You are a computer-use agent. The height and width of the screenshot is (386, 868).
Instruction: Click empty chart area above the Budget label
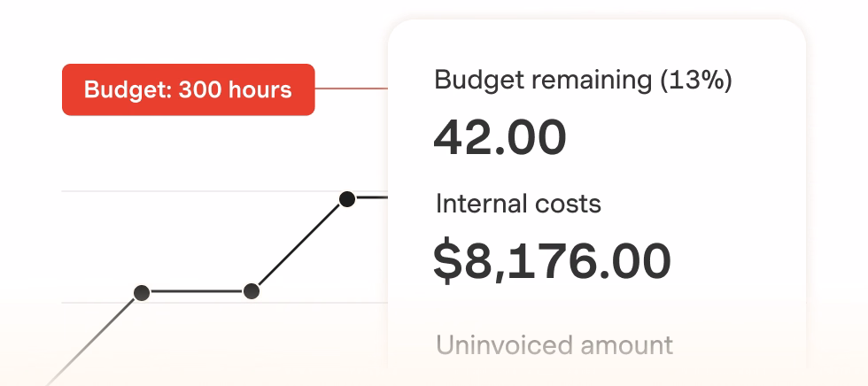tap(188, 31)
